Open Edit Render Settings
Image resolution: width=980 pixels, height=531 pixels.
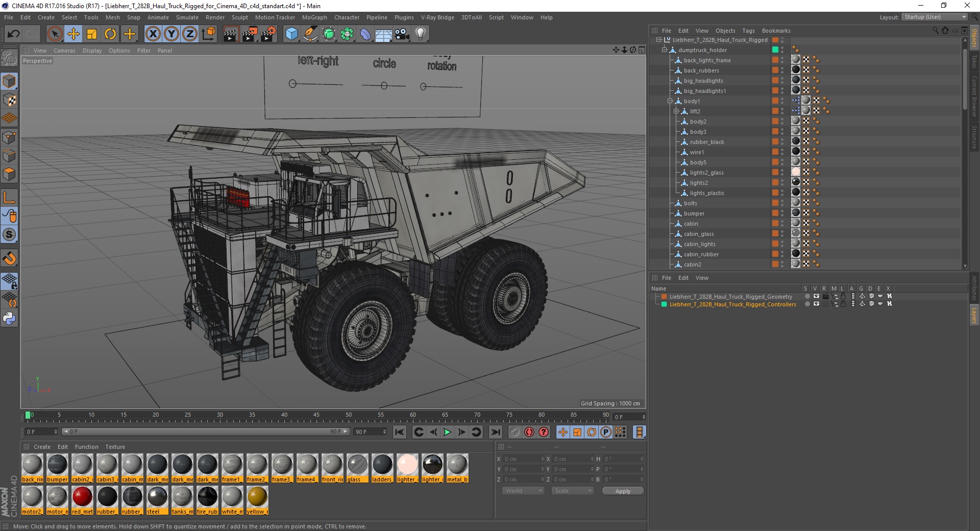pos(268,34)
